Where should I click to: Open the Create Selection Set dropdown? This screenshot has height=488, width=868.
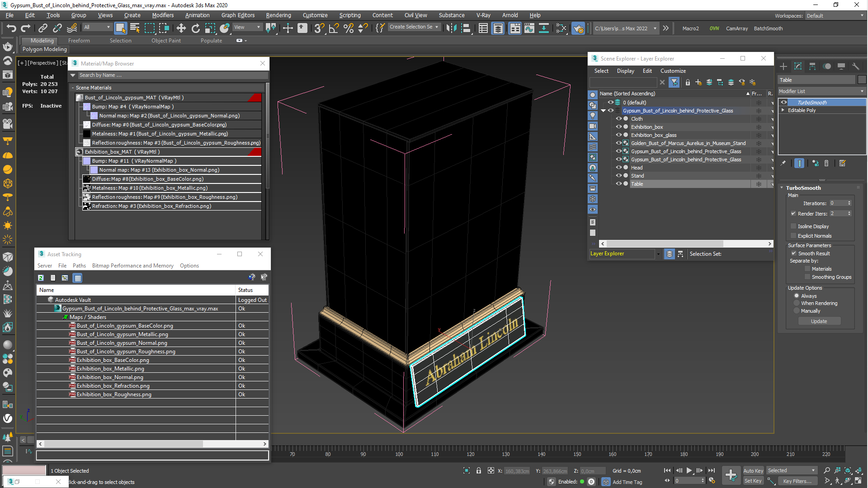[414, 27]
